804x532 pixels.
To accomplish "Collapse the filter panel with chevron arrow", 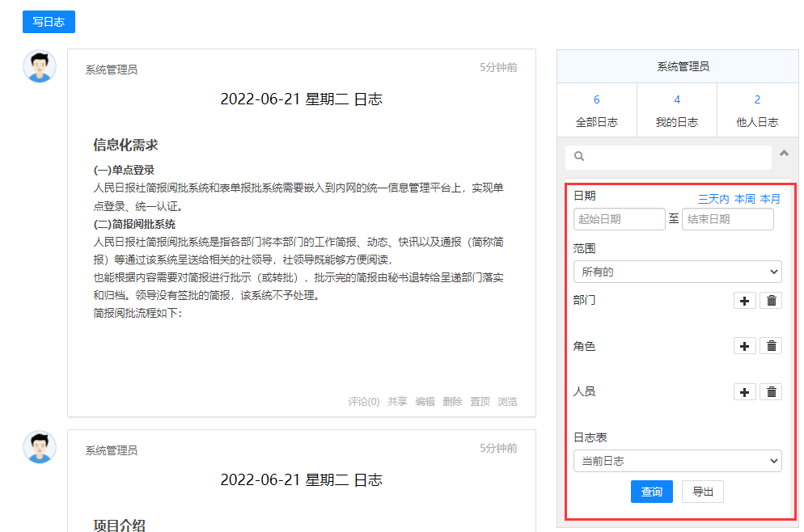I will pyautogui.click(x=784, y=153).
